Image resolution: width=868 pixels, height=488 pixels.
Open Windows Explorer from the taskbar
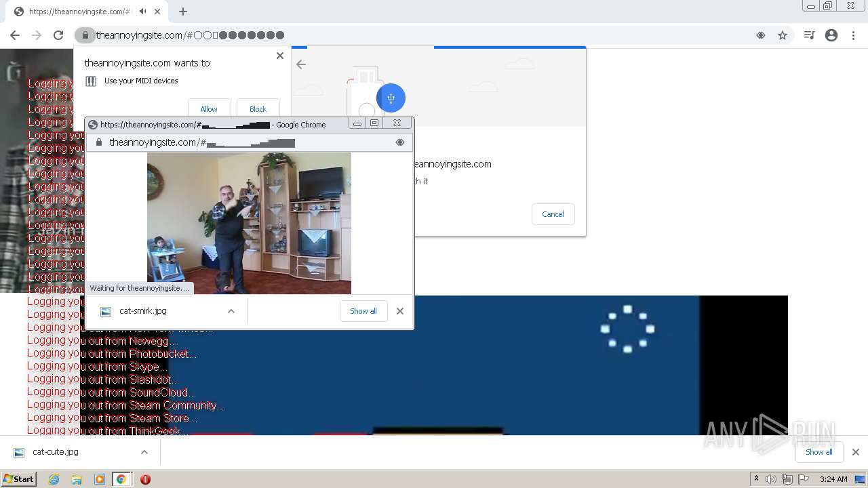coord(77,479)
